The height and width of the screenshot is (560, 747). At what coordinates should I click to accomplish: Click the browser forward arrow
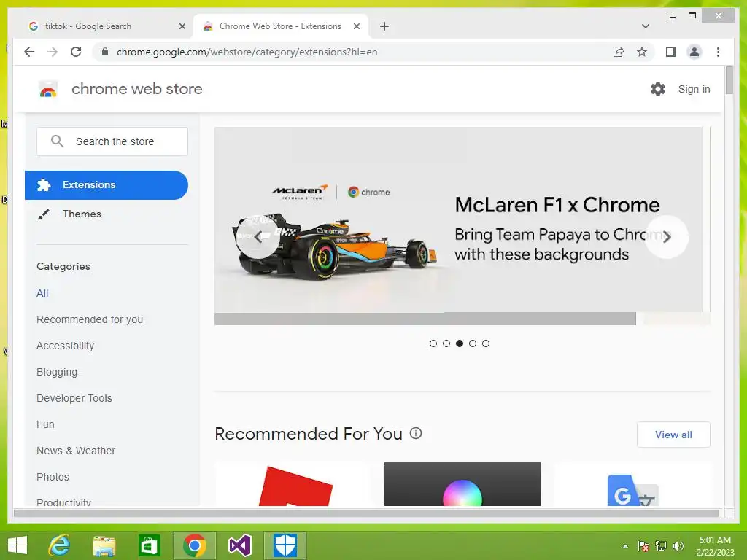click(x=53, y=52)
